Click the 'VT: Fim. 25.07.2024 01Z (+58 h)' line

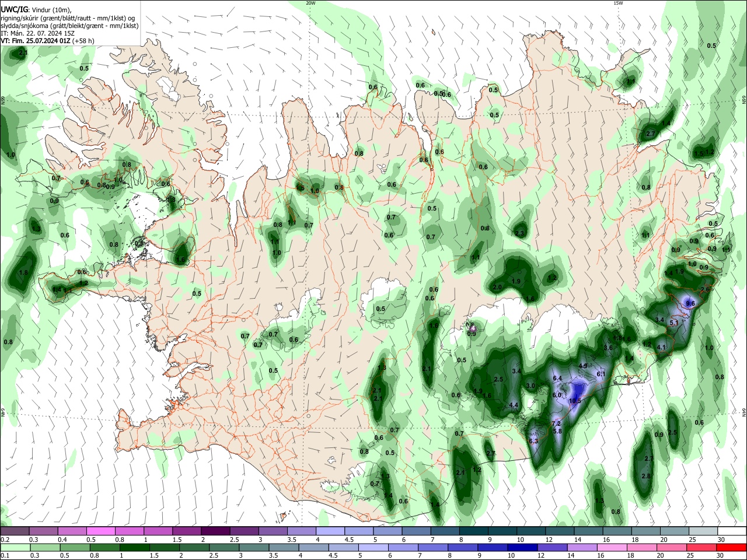(x=47, y=41)
